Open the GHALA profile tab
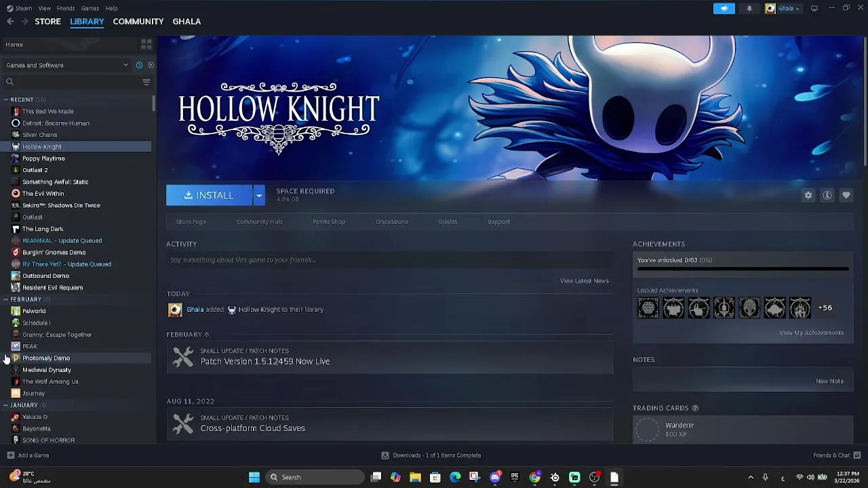 coord(186,22)
